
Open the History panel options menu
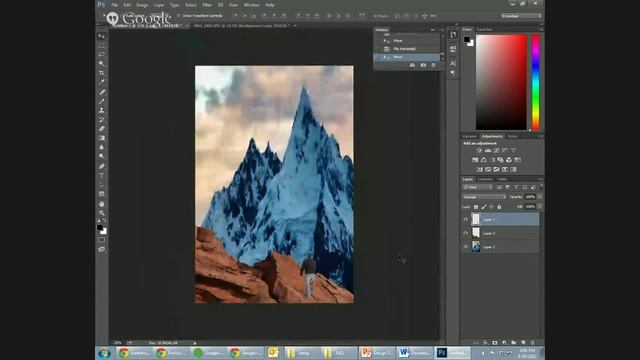pos(441,30)
